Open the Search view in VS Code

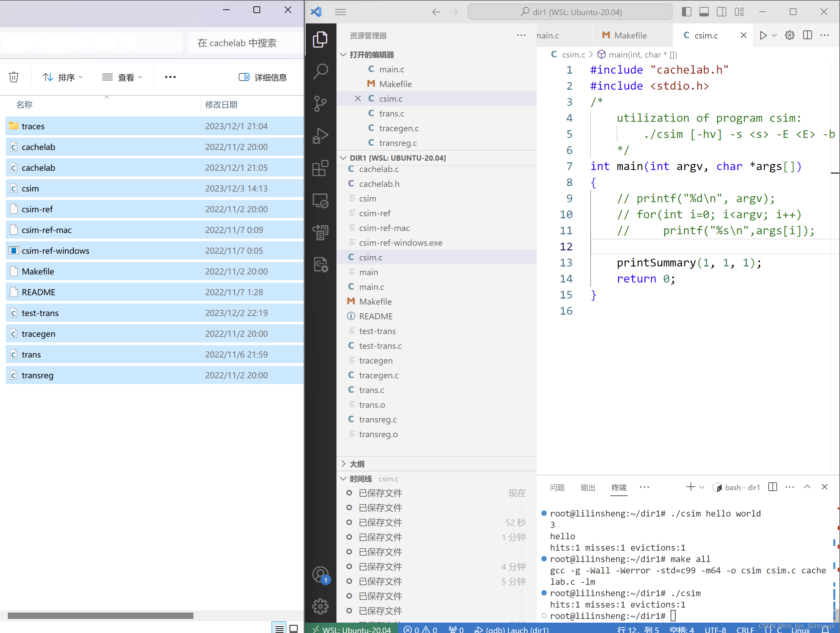point(321,71)
